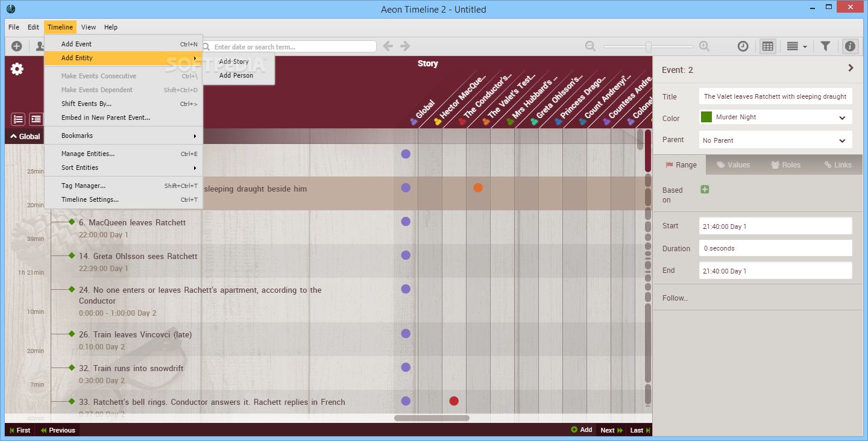The width and height of the screenshot is (868, 441).
Task: Click the Last button in bottom bar
Action: point(640,430)
